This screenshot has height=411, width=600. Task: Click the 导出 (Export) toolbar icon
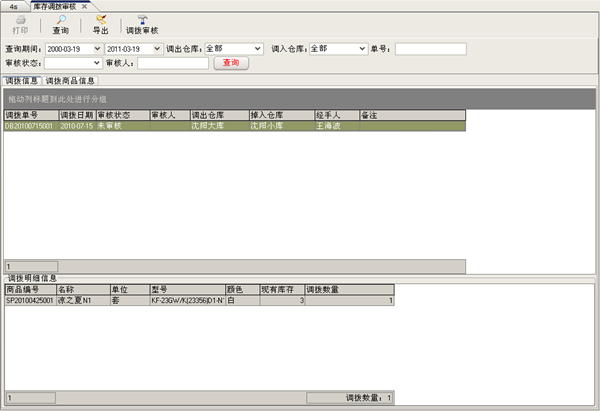[100, 24]
